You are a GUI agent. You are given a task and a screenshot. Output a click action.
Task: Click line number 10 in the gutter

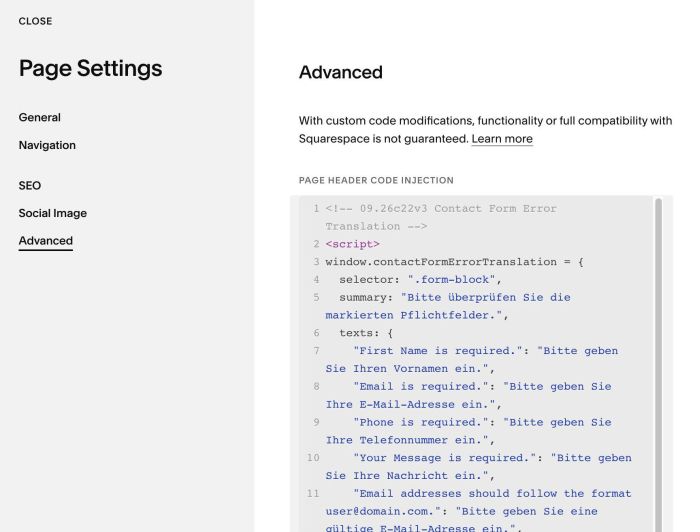313,458
